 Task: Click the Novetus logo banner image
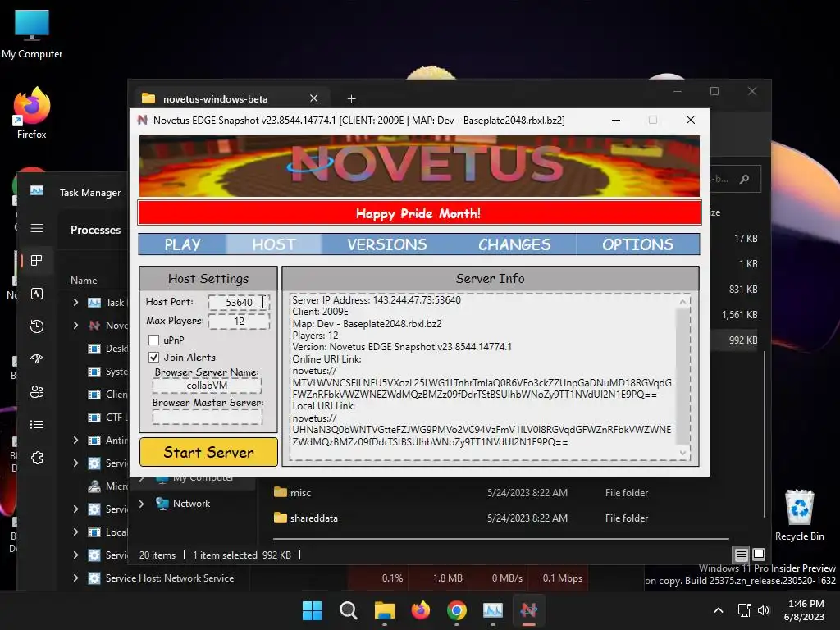[x=419, y=166]
